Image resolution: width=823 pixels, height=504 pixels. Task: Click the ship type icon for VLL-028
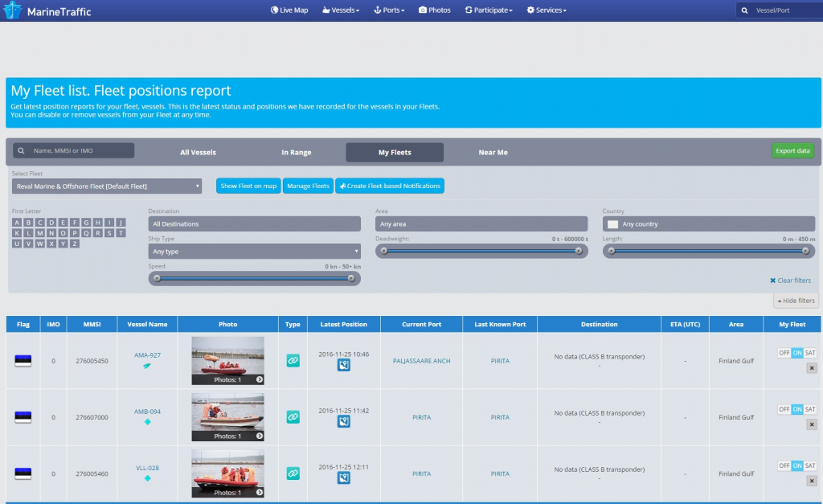point(293,473)
